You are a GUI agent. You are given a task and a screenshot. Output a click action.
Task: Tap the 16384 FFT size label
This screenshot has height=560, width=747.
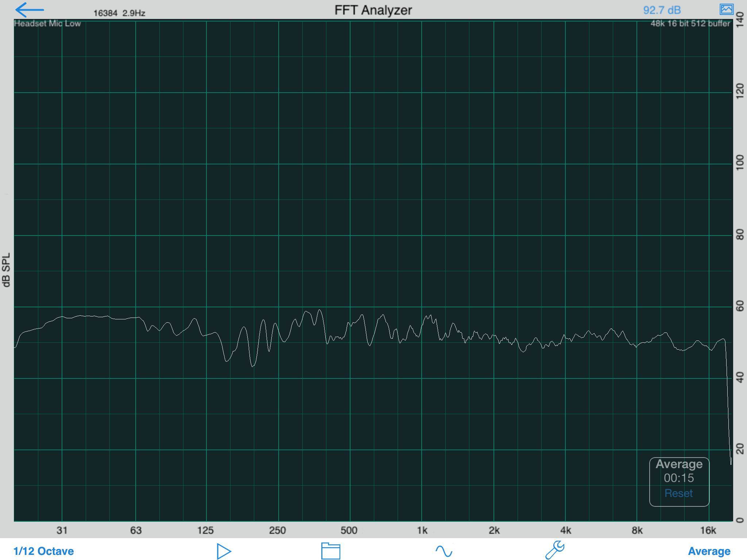105,13
